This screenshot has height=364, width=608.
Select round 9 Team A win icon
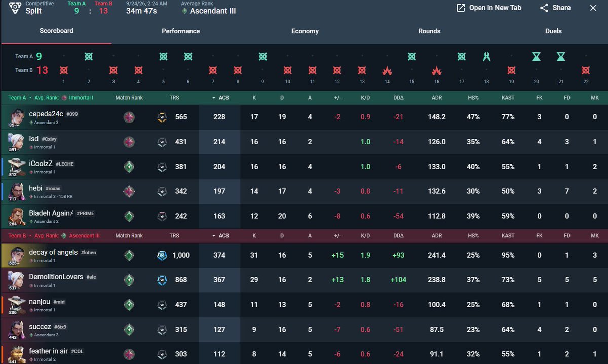click(x=263, y=57)
